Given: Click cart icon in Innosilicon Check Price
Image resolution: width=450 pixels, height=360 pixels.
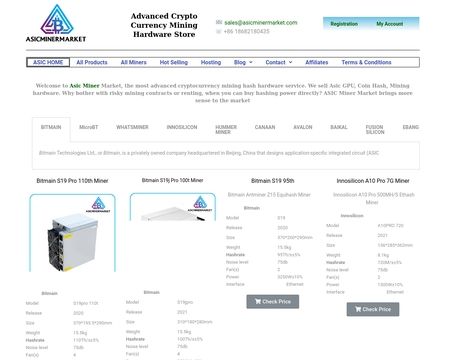Looking at the screenshot, I should point(358,309).
